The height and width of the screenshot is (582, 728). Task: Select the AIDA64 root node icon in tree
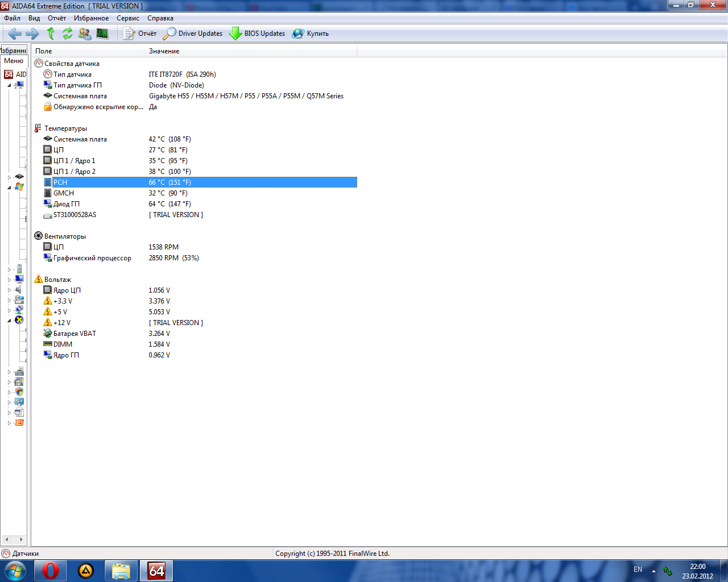pyautogui.click(x=9, y=74)
